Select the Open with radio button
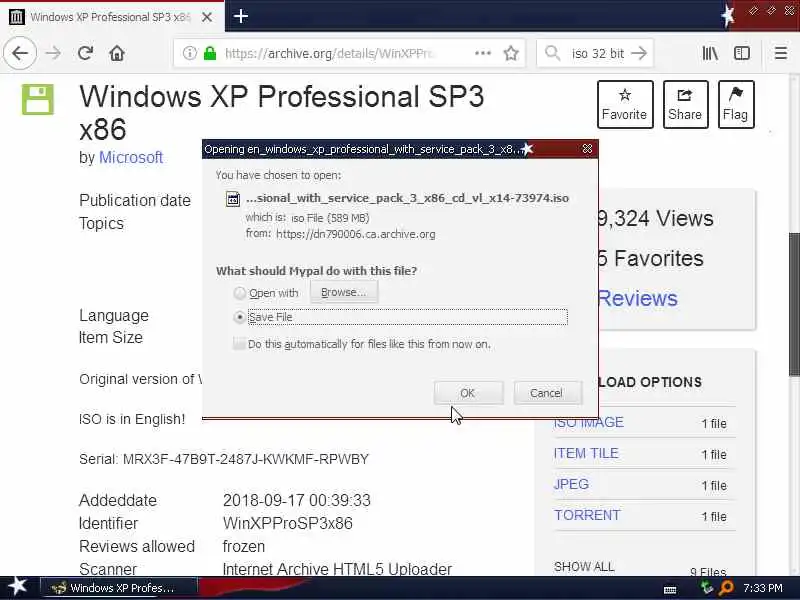The image size is (800, 600). [239, 293]
